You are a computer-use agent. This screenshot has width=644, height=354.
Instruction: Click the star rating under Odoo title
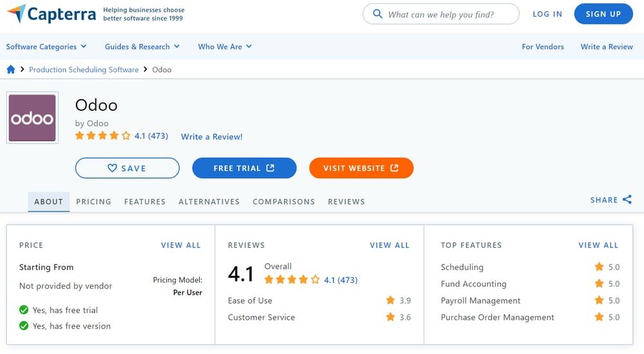click(x=102, y=136)
